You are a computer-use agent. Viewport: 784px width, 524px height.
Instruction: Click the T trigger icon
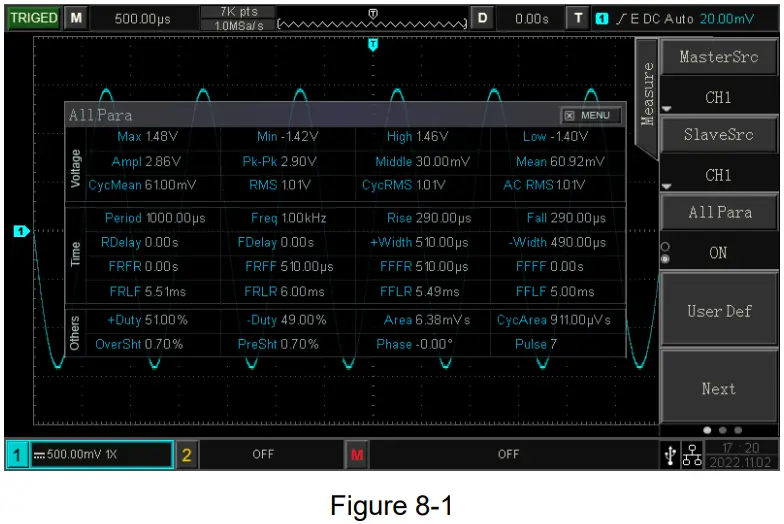pos(578,18)
